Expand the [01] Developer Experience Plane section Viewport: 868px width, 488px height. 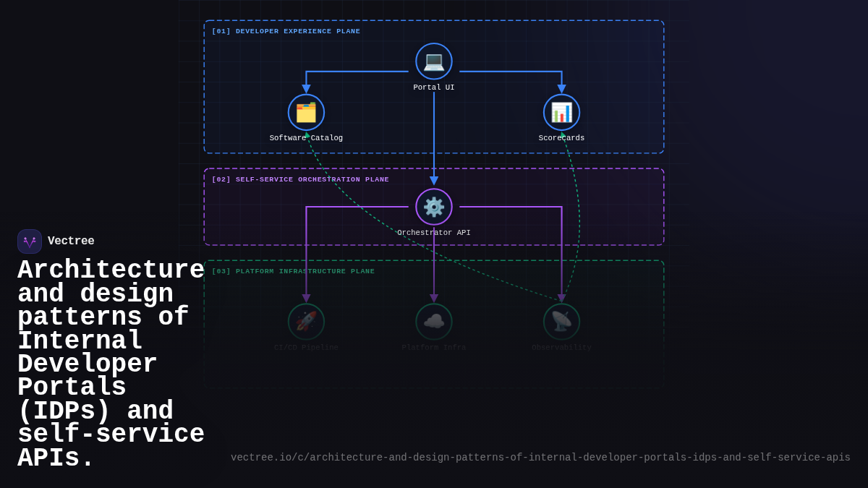286,31
